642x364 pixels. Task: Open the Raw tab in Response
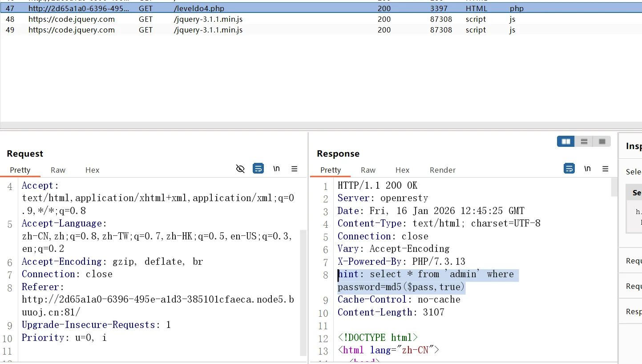(x=368, y=170)
